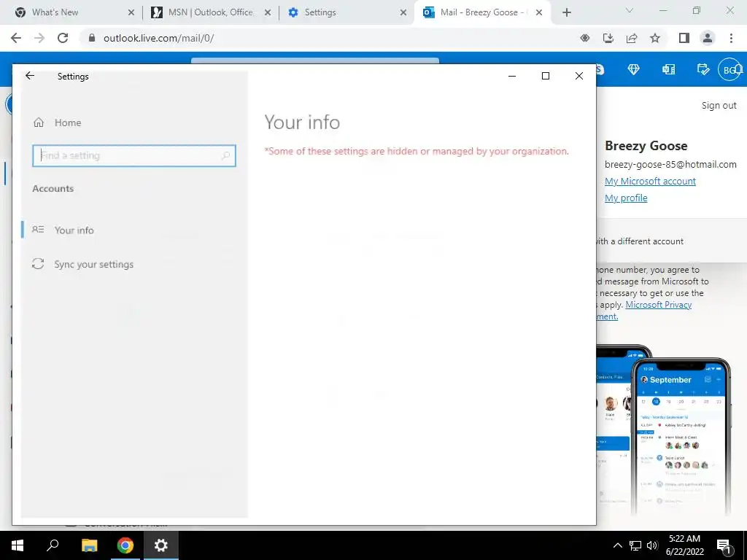Open the notification center icon
Image resolution: width=747 pixels, height=560 pixels.
tap(724, 545)
